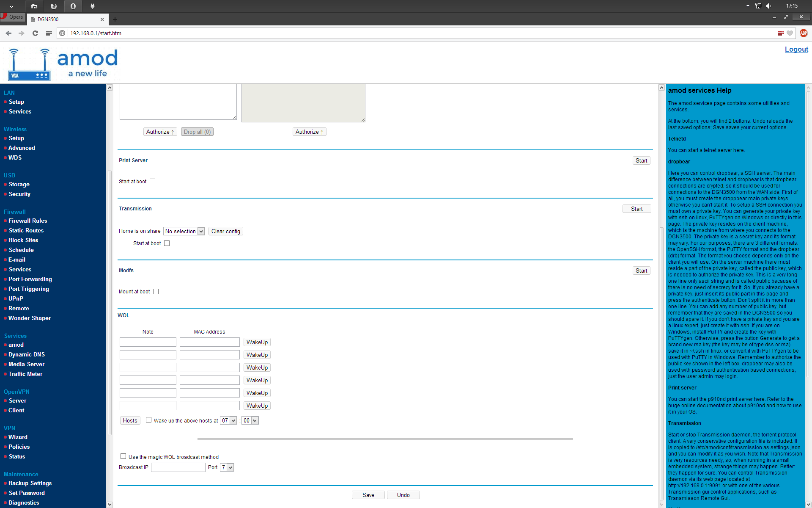This screenshot has width=812, height=508.
Task: Enable the magic WOL broadcast method
Action: coord(123,456)
